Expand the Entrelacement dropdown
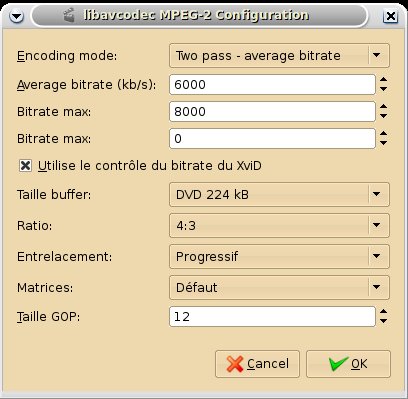 pyautogui.click(x=279, y=256)
